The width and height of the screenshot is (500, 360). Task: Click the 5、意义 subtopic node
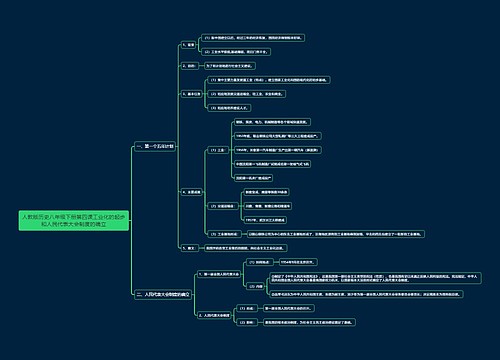click(x=189, y=248)
